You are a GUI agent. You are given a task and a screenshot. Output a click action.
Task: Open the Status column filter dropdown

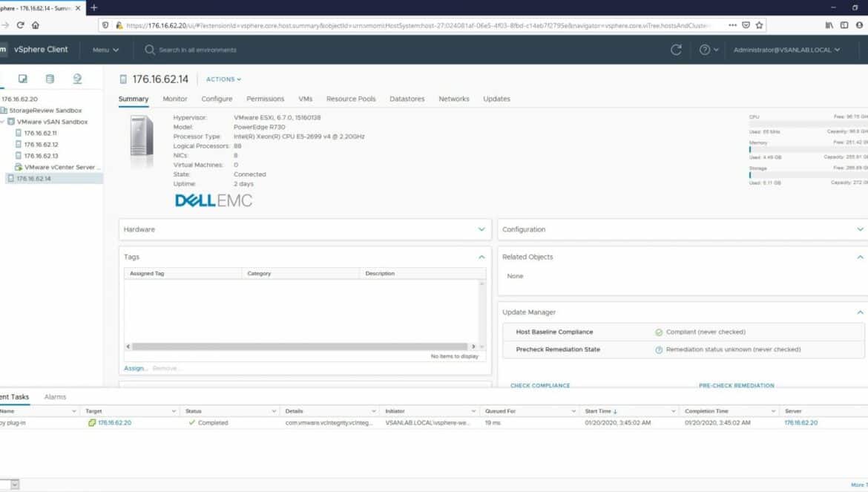point(274,411)
